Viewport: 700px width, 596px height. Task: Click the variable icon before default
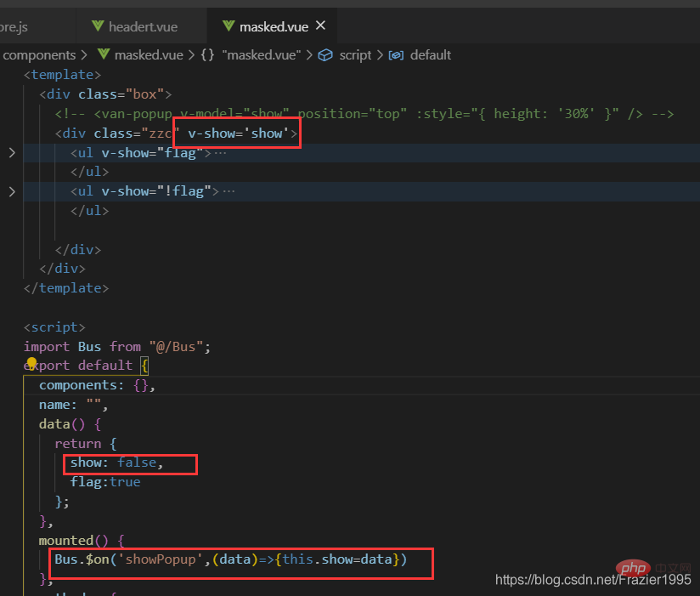(396, 55)
